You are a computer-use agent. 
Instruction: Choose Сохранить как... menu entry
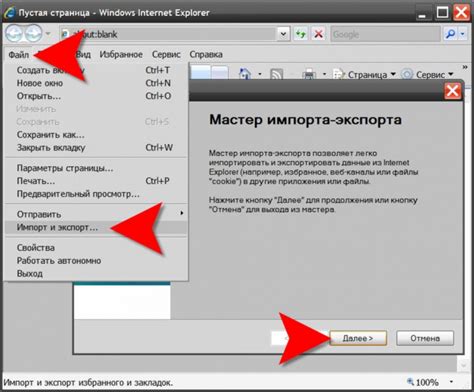tap(96, 135)
